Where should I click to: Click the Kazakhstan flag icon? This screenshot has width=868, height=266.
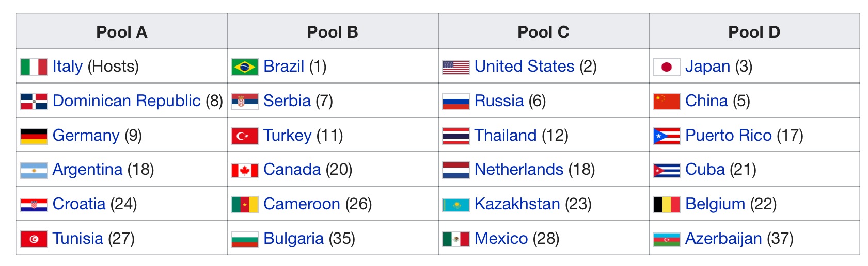(x=456, y=205)
